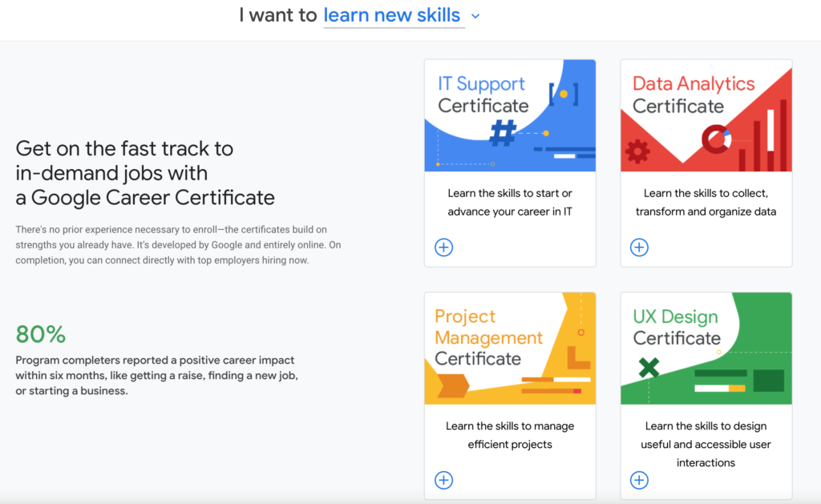Open the IT Support Certificate banner image
Screen dimensions: 821x504
[x=510, y=115]
